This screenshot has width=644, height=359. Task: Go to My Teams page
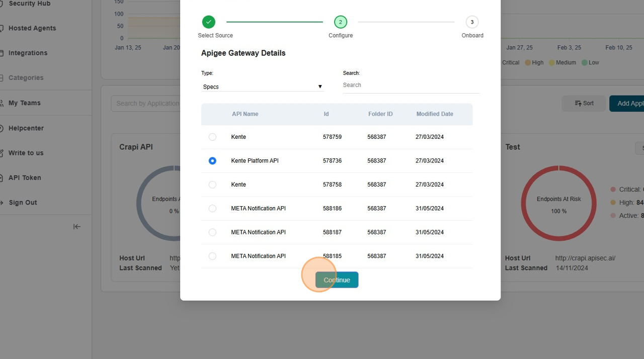click(24, 103)
